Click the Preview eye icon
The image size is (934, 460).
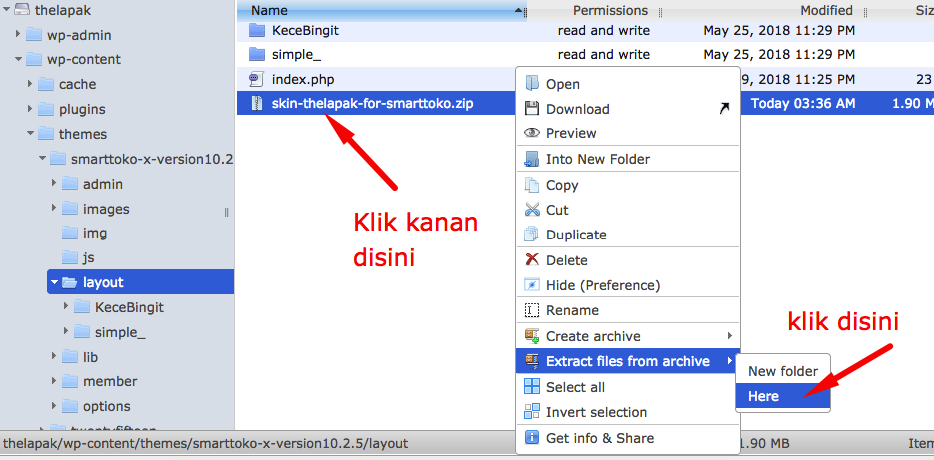coord(532,133)
